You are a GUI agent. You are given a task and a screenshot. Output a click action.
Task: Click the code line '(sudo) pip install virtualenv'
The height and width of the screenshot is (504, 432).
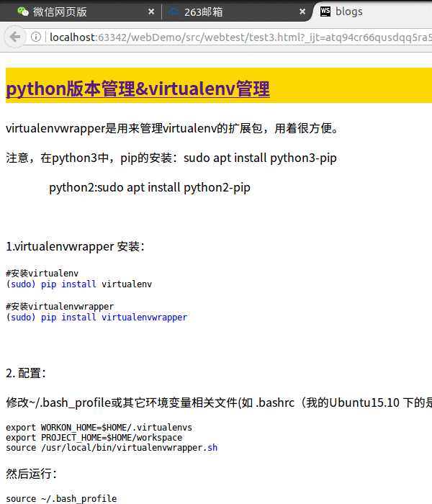[x=78, y=284]
